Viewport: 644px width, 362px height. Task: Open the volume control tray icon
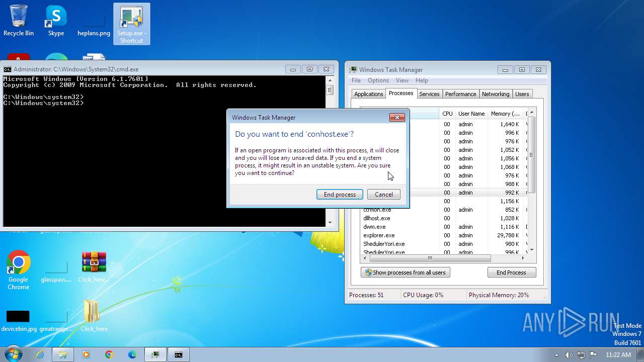(x=569, y=355)
